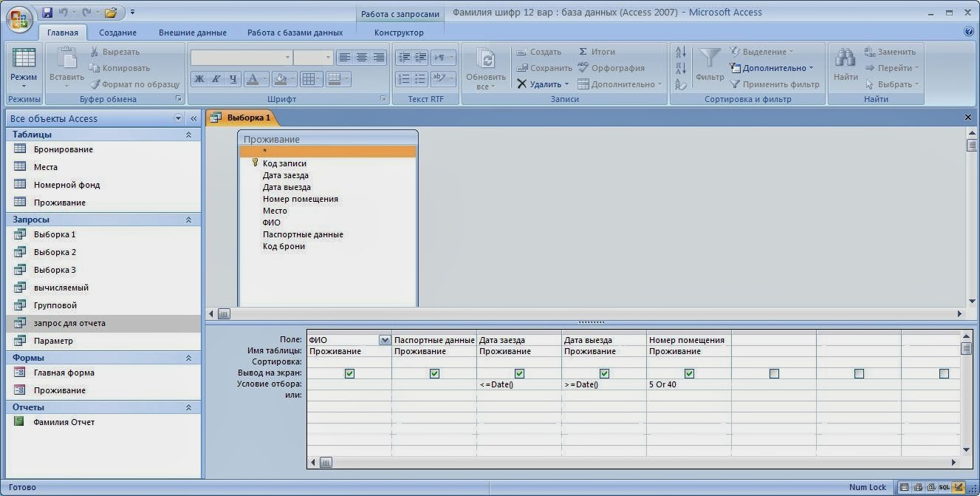Image resolution: width=980 pixels, height=496 pixels.
Task: Uncheck Вывод на экран for Дата заезда
Action: click(519, 373)
